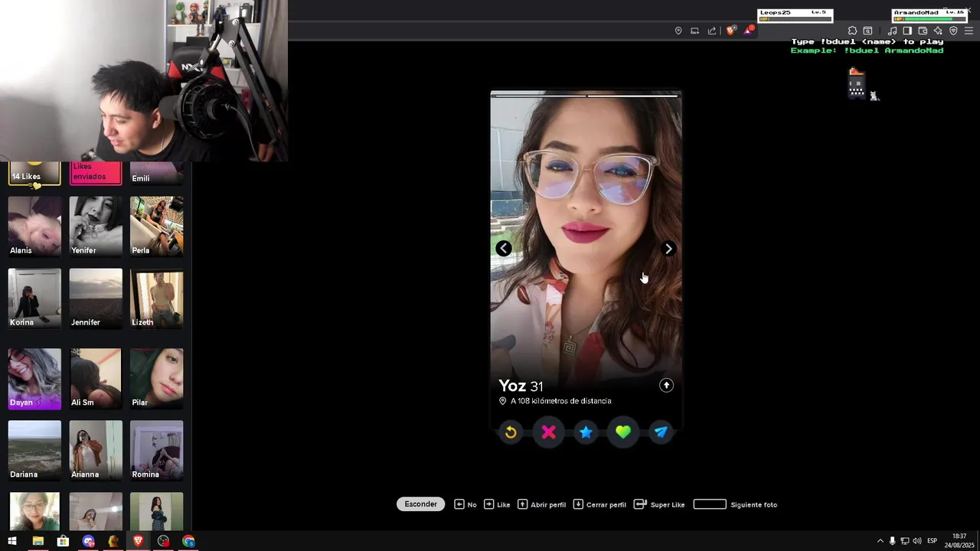Open Korina's match thumbnail
Viewport: 980px width, 551px height.
coord(34,298)
